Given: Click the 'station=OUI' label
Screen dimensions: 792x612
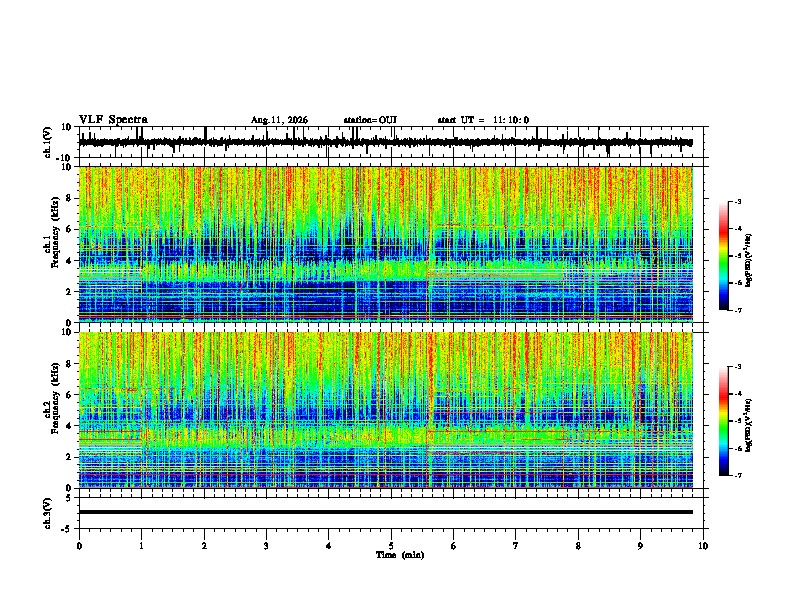Looking at the screenshot, I should (x=370, y=120).
